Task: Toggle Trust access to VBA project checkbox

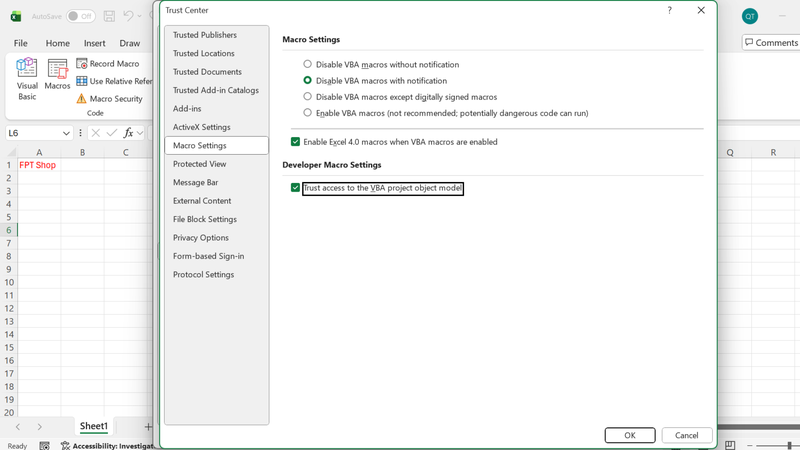Action: (x=295, y=188)
